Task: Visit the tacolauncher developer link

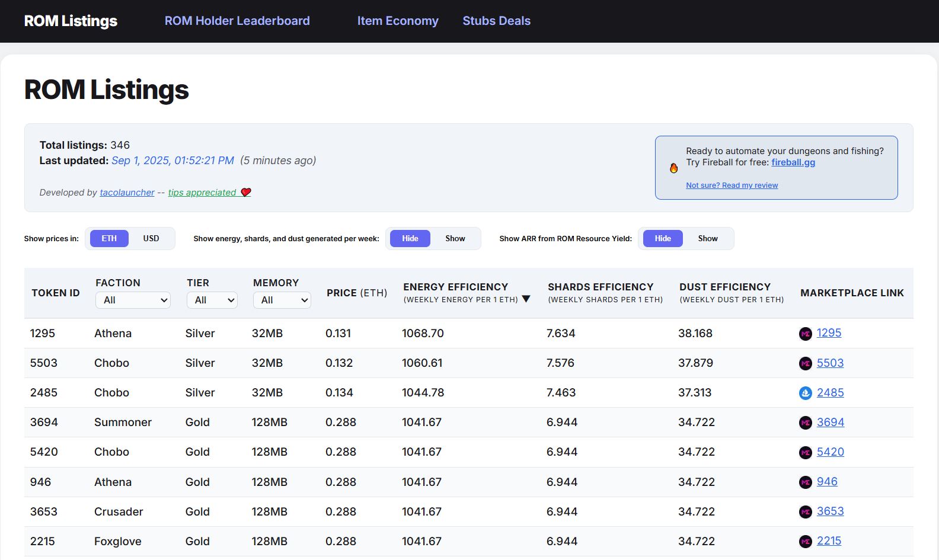Action: (127, 193)
